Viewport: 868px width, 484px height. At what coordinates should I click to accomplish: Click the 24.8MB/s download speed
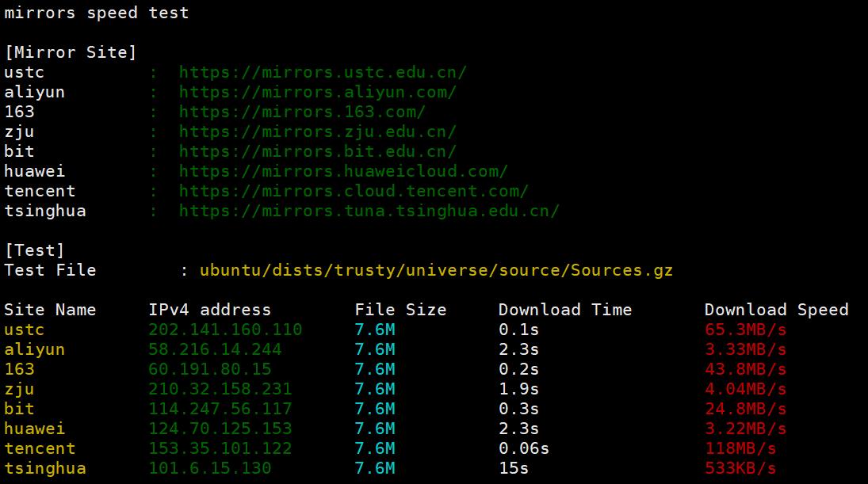pos(745,409)
